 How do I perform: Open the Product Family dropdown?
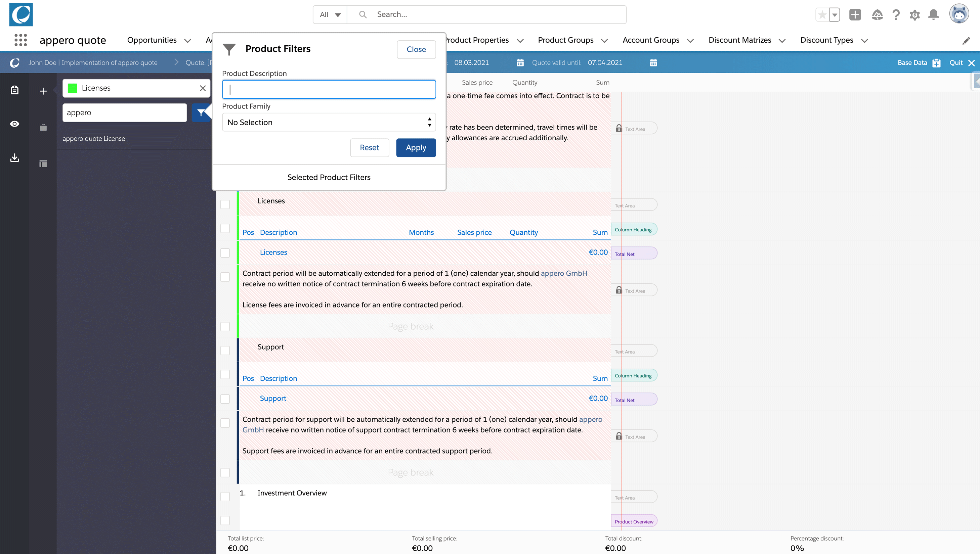point(329,122)
